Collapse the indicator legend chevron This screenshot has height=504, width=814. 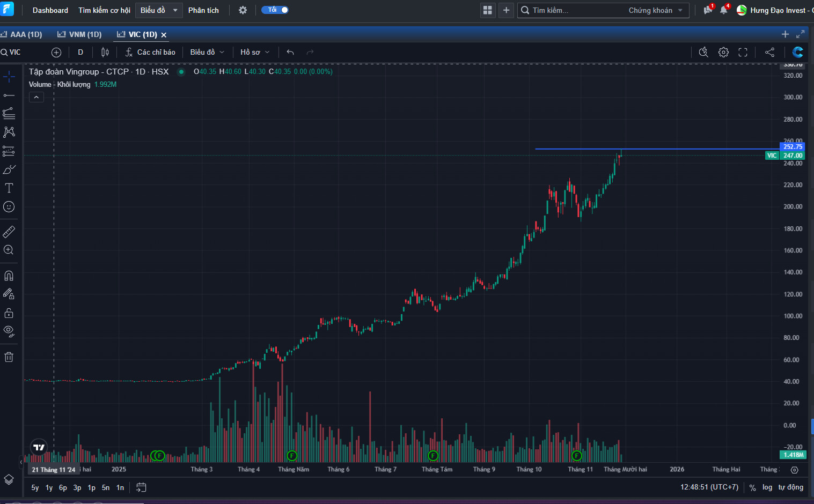click(36, 97)
